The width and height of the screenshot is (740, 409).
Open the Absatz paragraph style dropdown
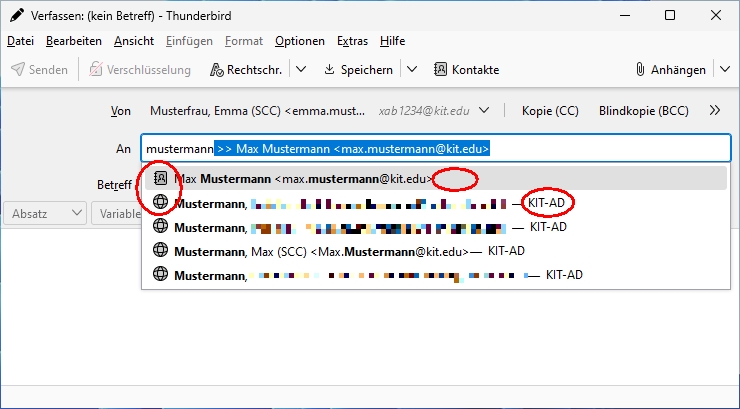tap(47, 213)
